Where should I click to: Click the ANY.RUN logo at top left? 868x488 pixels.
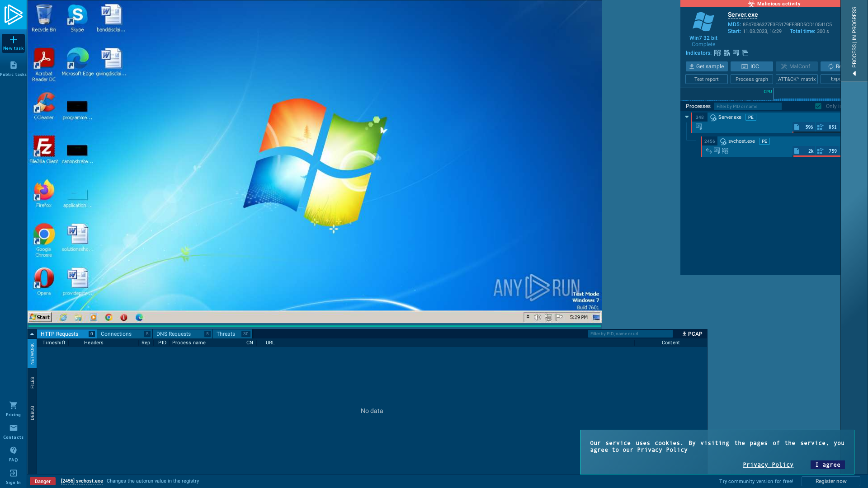[14, 14]
